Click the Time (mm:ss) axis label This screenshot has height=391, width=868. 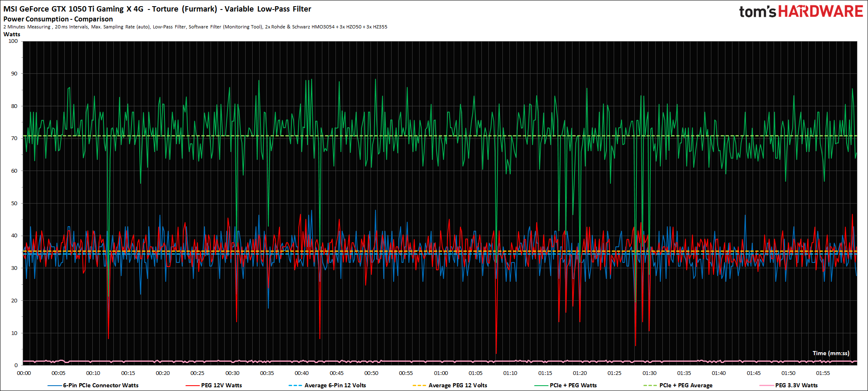tap(830, 353)
